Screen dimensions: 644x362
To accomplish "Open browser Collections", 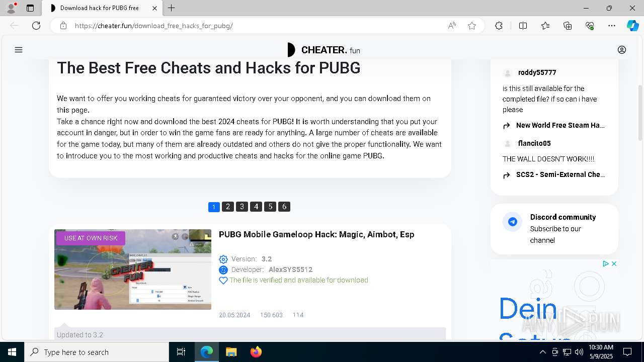I will point(568,26).
